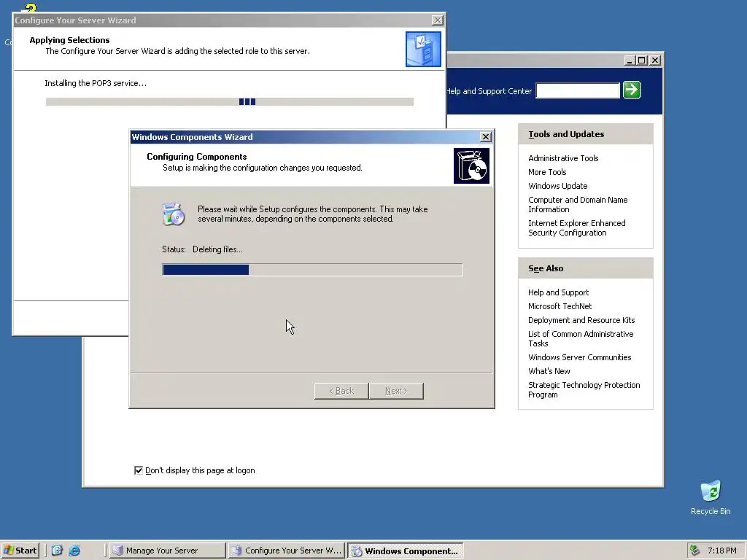Image resolution: width=747 pixels, height=560 pixels.
Task: Open Strategic Technology Protection Program link
Action: pos(584,389)
